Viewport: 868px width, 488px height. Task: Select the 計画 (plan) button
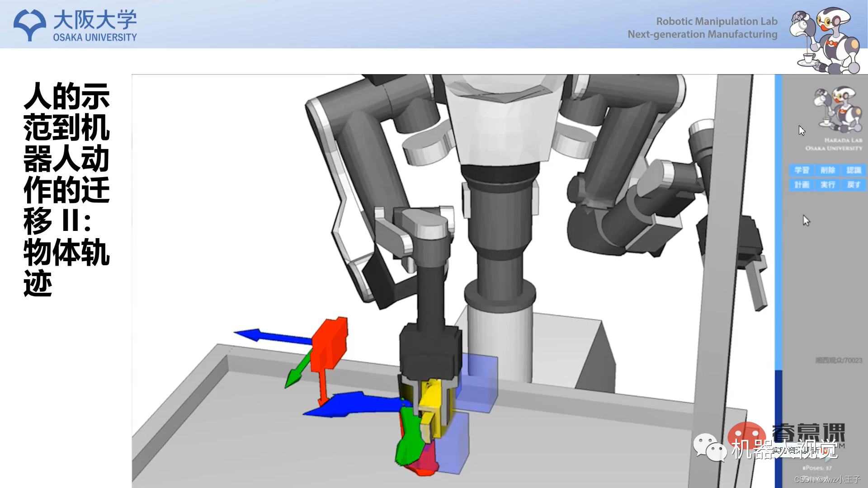point(802,185)
